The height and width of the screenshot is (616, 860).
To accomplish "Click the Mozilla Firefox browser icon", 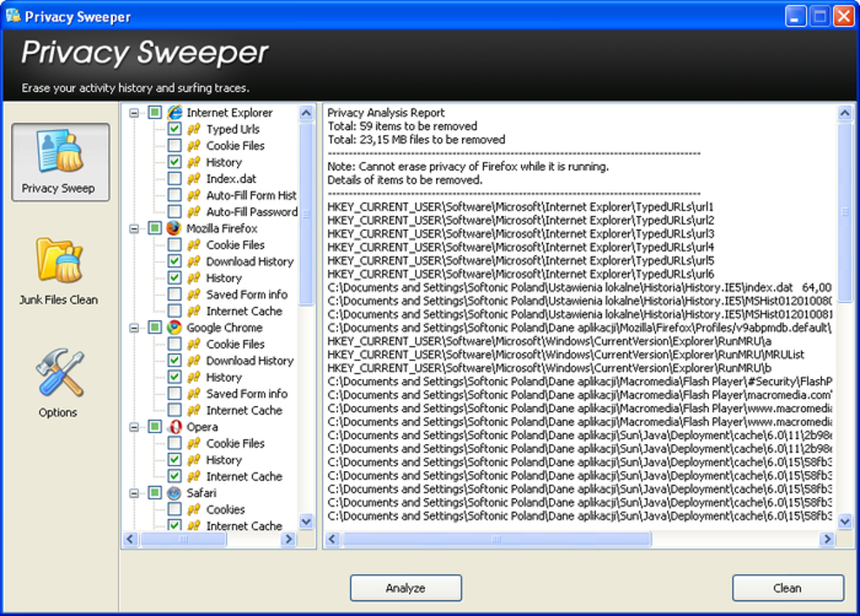I will (175, 228).
